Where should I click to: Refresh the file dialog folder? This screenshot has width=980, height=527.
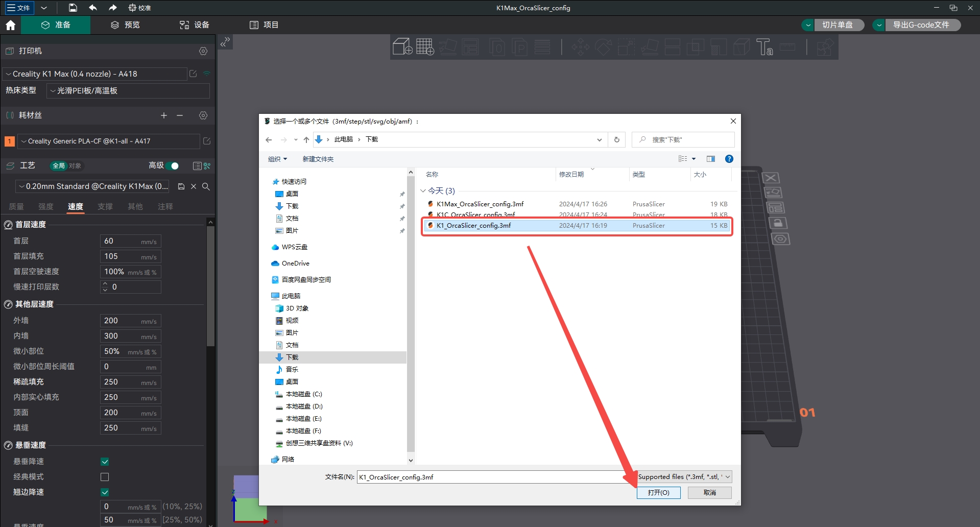616,139
